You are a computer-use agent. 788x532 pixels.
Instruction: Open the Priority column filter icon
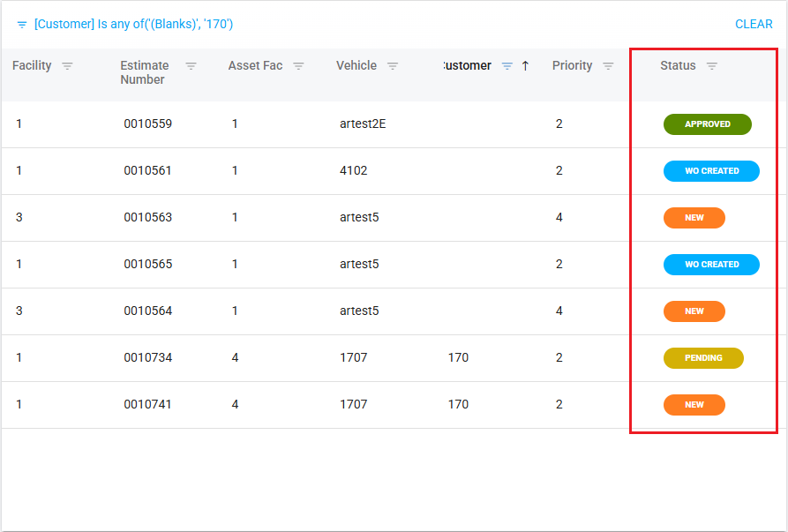pos(608,66)
